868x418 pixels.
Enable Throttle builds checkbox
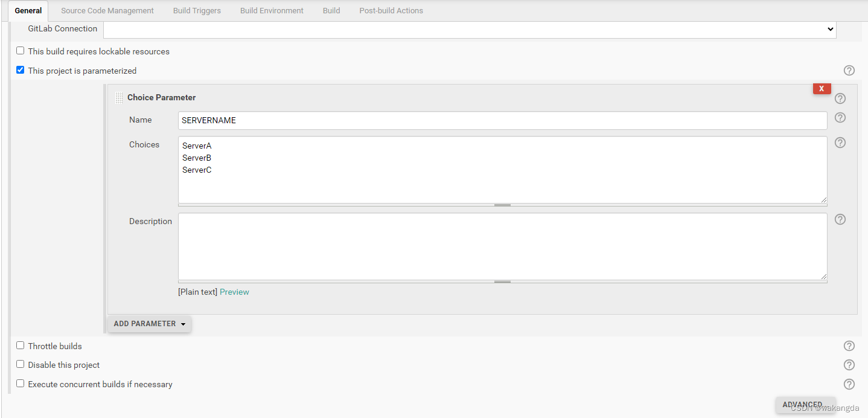coord(21,346)
